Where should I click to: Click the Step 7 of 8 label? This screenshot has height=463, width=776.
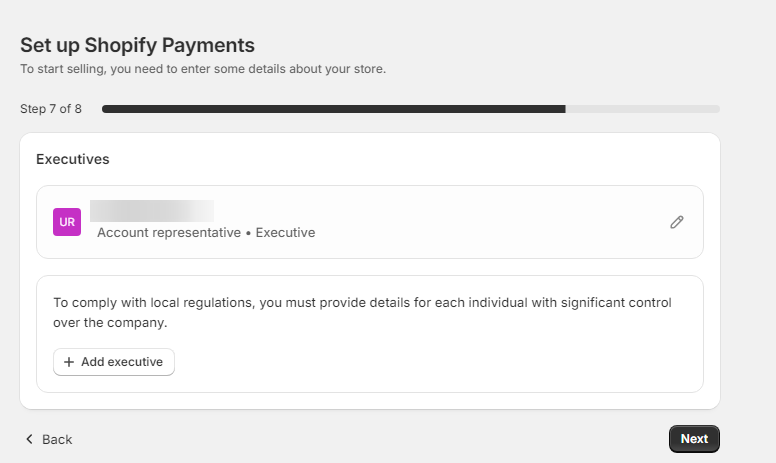pyautogui.click(x=51, y=109)
